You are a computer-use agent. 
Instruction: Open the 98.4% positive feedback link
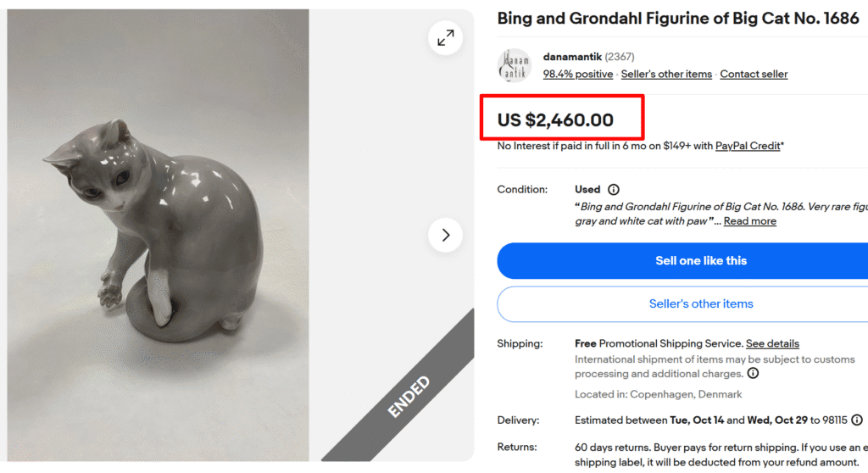point(577,75)
